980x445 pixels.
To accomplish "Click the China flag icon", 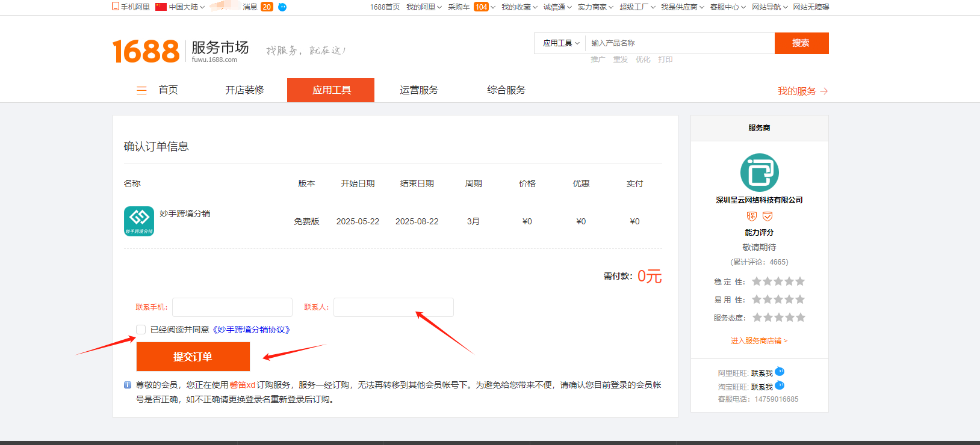I will click(x=161, y=7).
